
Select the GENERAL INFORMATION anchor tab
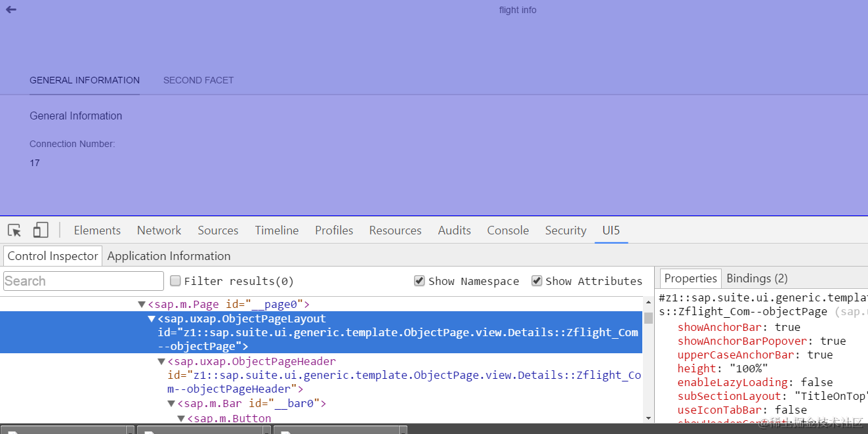click(x=85, y=80)
